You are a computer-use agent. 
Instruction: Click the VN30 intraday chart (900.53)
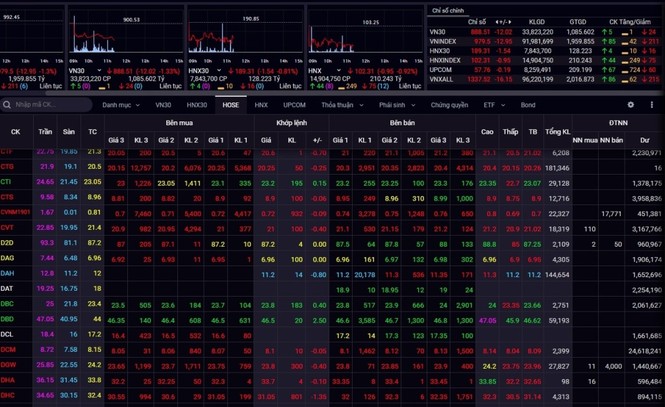pos(126,36)
